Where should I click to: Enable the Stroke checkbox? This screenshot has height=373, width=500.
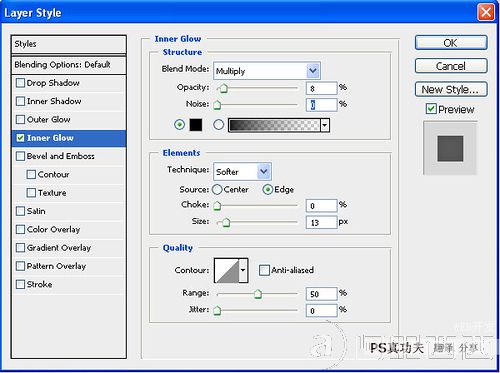click(x=20, y=284)
